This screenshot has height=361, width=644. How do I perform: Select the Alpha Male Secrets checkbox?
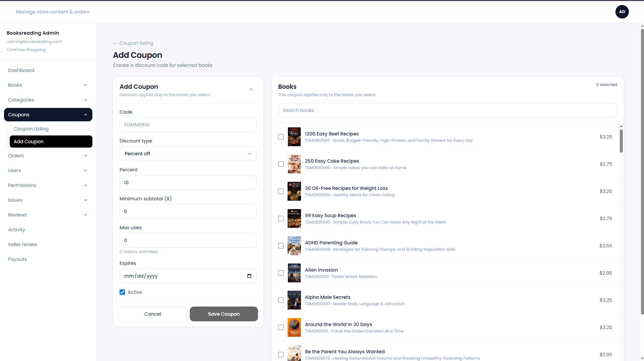pyautogui.click(x=281, y=300)
